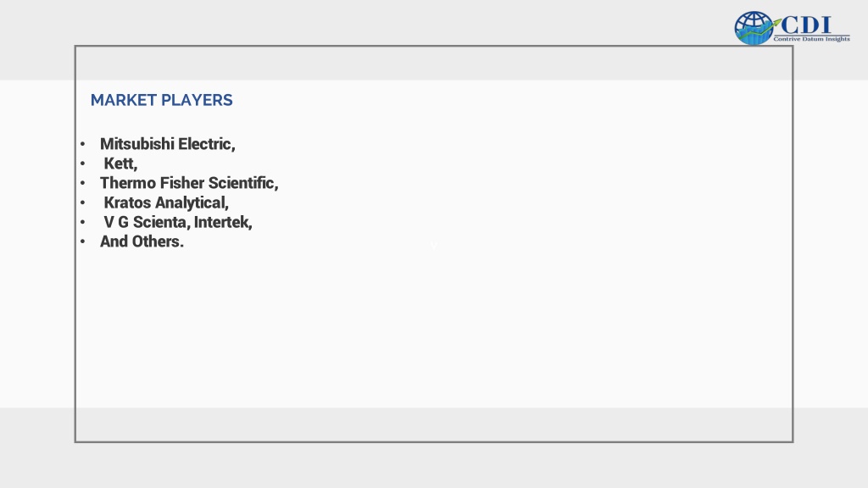Screen dimensions: 868x488
Task: Click the Kratos Analytical list item
Action: point(166,202)
